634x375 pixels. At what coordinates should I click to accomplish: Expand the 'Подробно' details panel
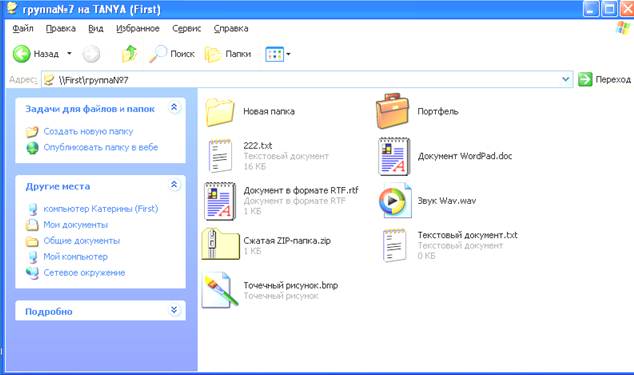[174, 310]
